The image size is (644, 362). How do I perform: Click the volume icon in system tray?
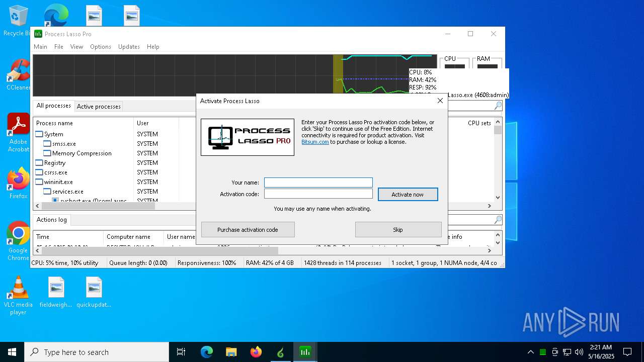tap(579, 352)
